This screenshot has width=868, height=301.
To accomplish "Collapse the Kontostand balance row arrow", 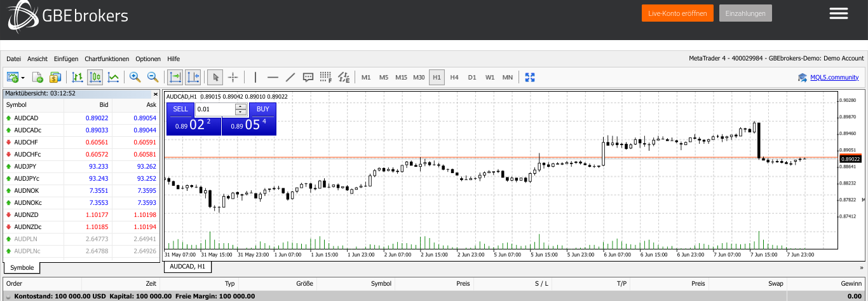I will pos(8,297).
